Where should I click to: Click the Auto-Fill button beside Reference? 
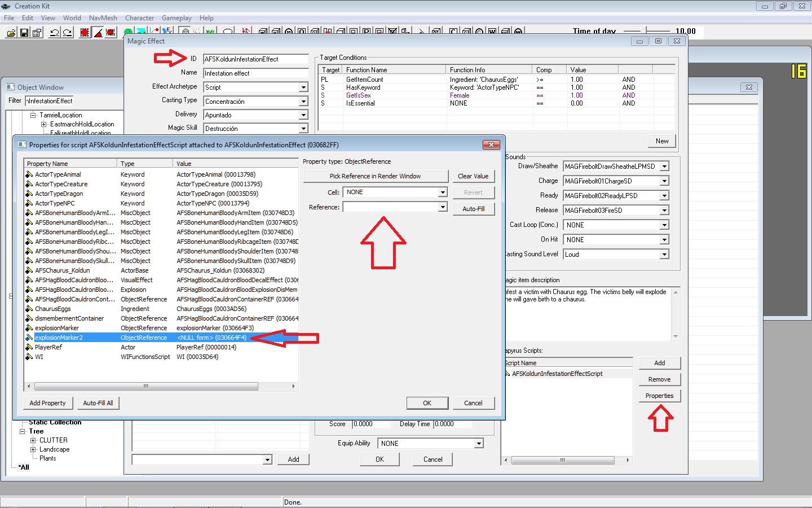[473, 209]
